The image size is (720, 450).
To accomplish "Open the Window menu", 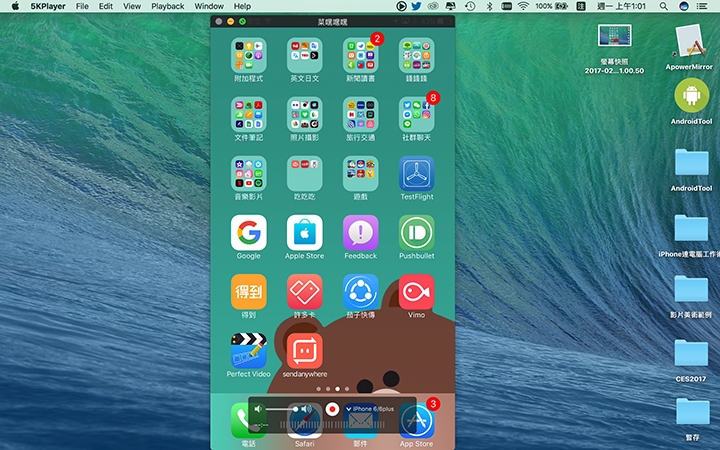I will point(209,6).
